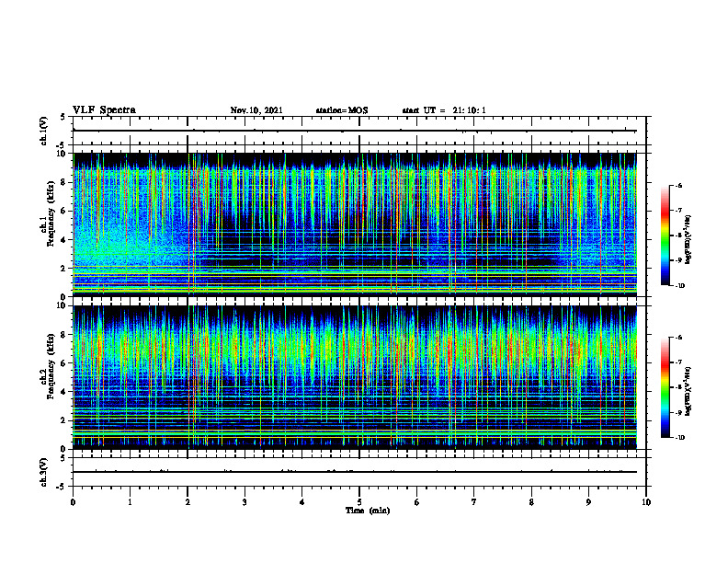
Task: Click the "-7" value on ch.2 colorbar
Action: [x=678, y=362]
